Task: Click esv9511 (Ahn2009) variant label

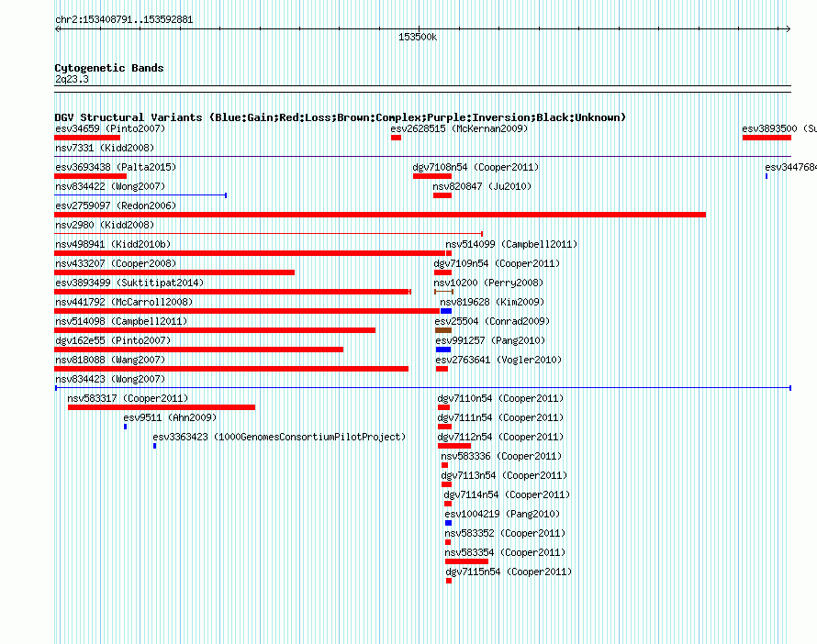Action: coord(170,417)
